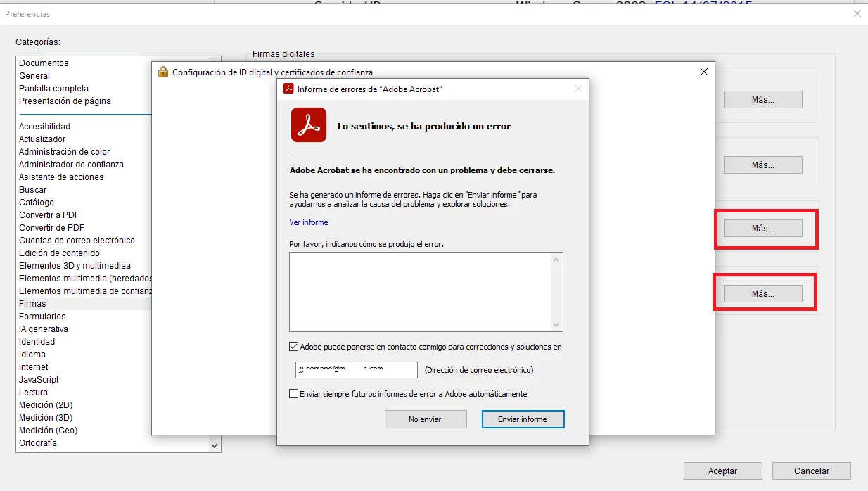Click the fourth 'Más...' button in Firmas digitales
The image size is (868, 491).
click(763, 294)
